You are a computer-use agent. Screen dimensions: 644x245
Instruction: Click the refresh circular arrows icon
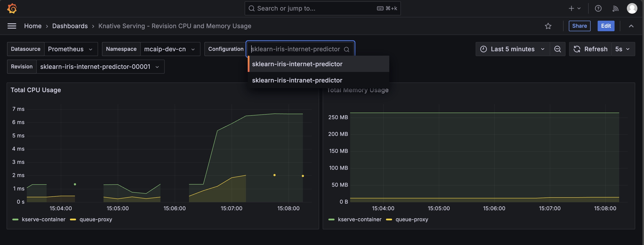click(577, 49)
